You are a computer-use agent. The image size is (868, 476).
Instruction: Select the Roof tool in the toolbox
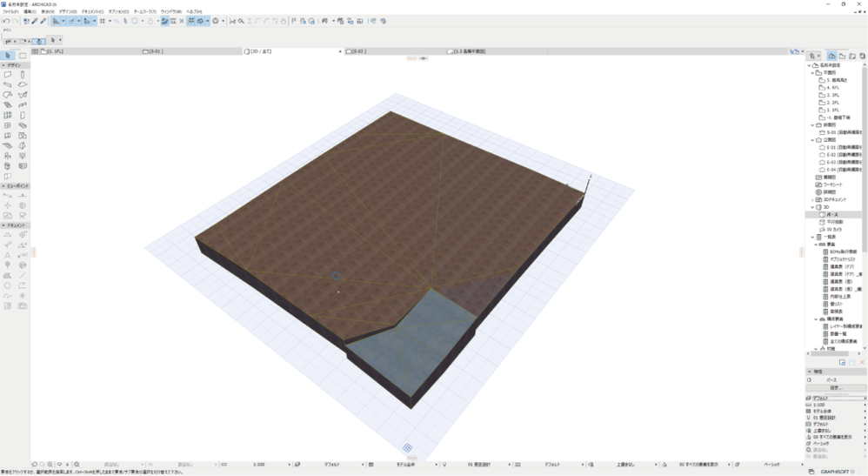pos(8,95)
